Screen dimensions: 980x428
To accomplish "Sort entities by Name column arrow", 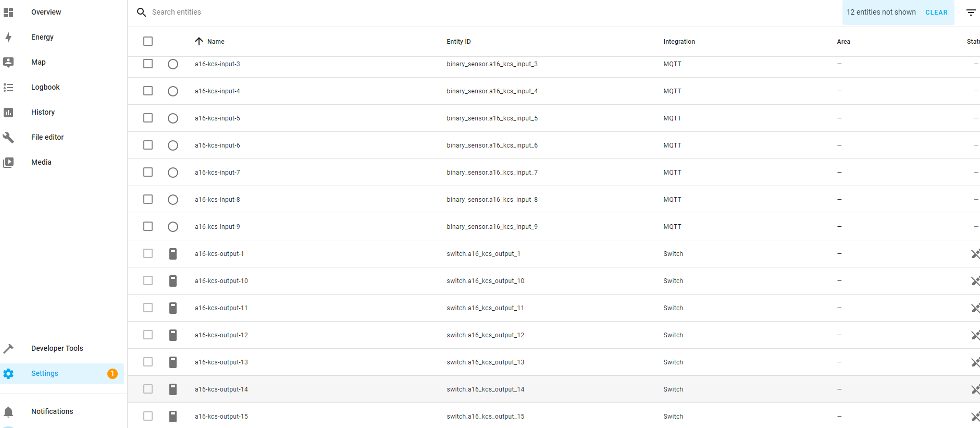I will [199, 41].
